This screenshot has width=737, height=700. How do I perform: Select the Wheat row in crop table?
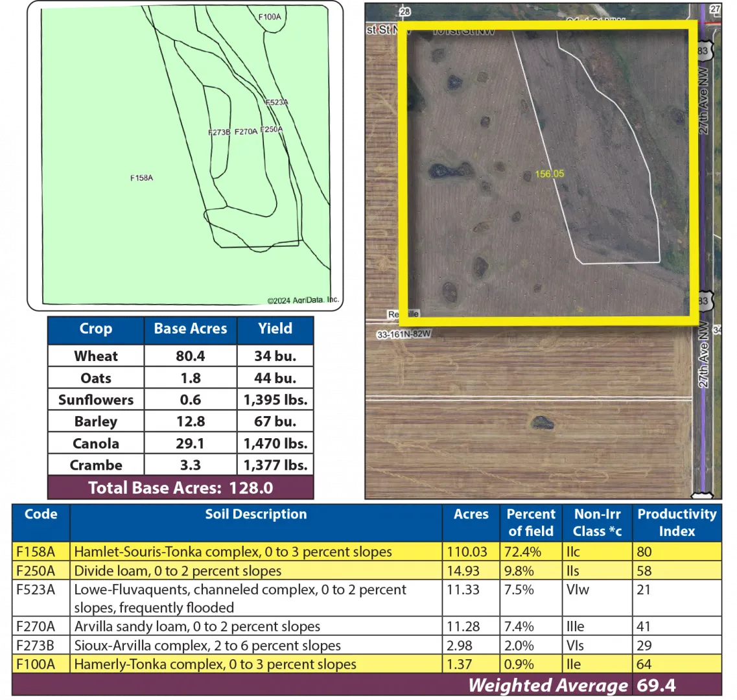96,356
